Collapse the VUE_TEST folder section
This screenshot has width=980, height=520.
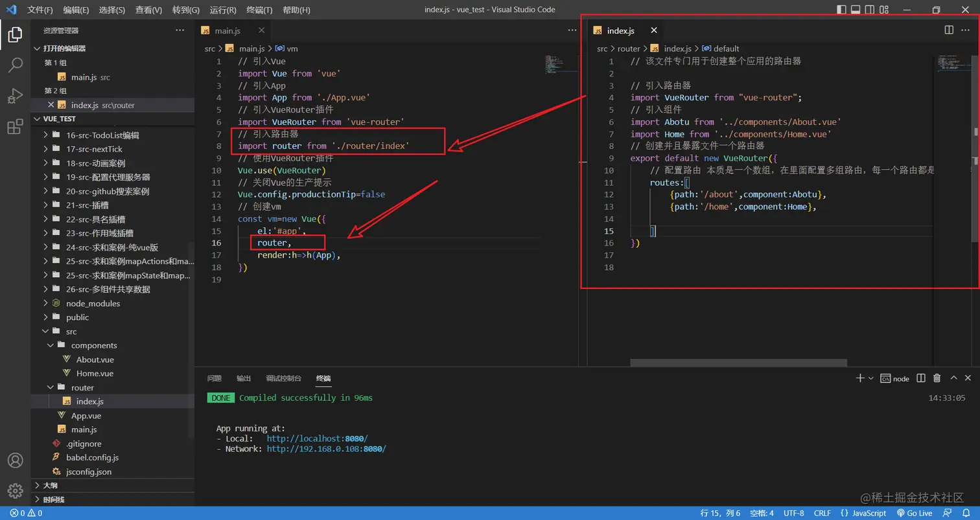point(113,119)
